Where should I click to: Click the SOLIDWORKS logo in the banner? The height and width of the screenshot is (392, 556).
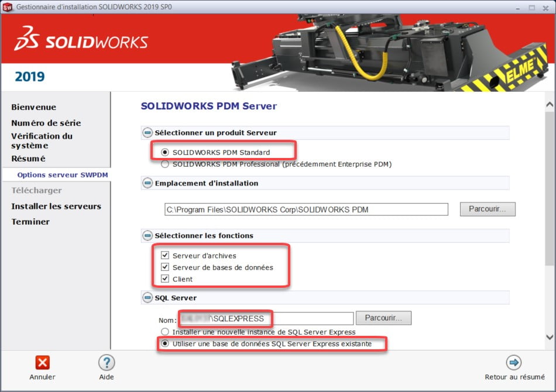(81, 38)
